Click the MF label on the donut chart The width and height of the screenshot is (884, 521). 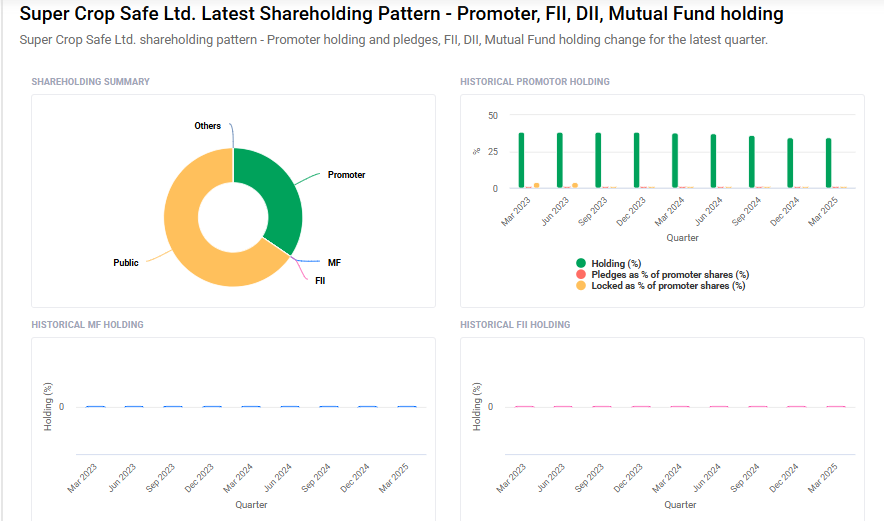click(x=334, y=262)
